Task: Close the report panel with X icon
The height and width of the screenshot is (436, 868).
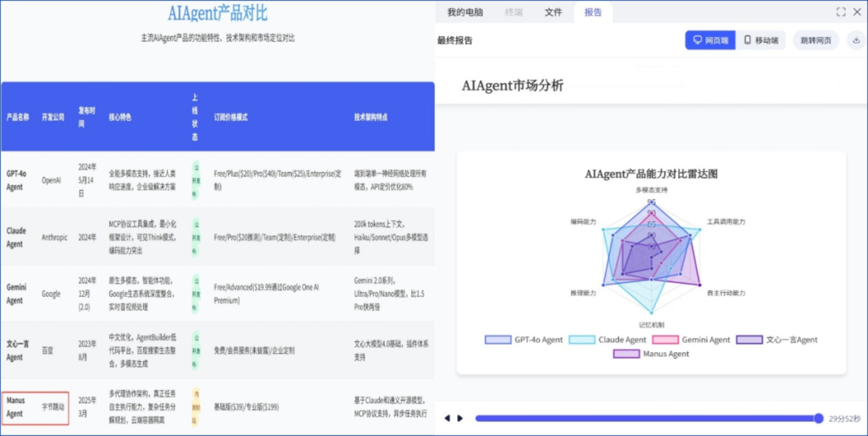Action: [x=857, y=12]
